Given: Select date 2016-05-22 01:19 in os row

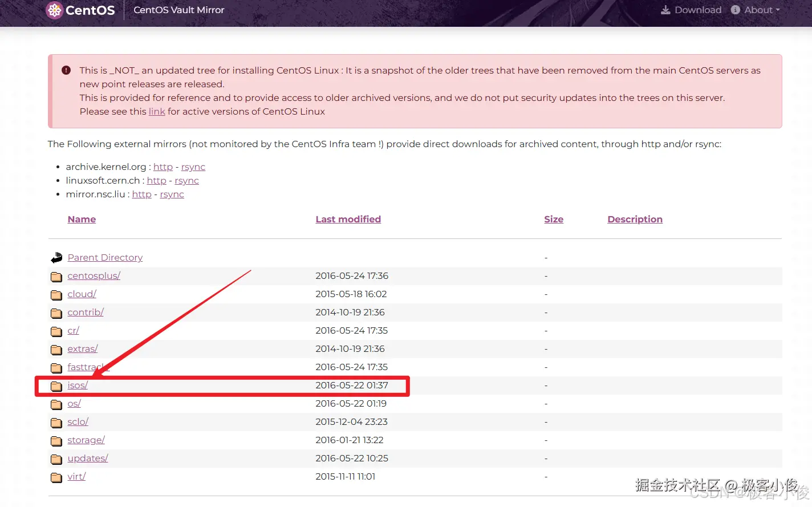Looking at the screenshot, I should tap(351, 403).
